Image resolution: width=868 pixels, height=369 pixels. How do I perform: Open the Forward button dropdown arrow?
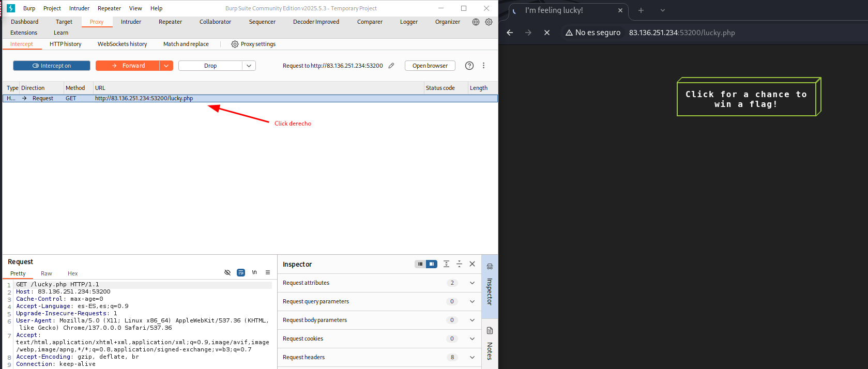click(166, 66)
